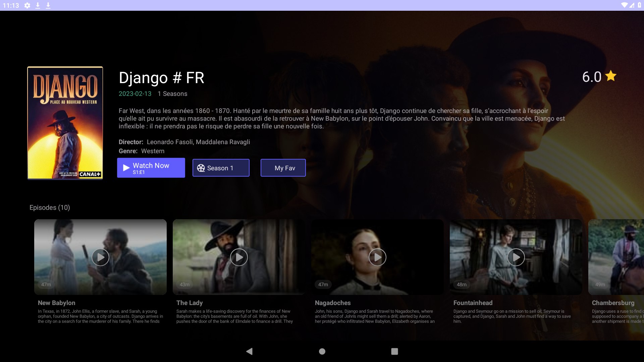Play The Lady episode
644x362 pixels.
238,257
